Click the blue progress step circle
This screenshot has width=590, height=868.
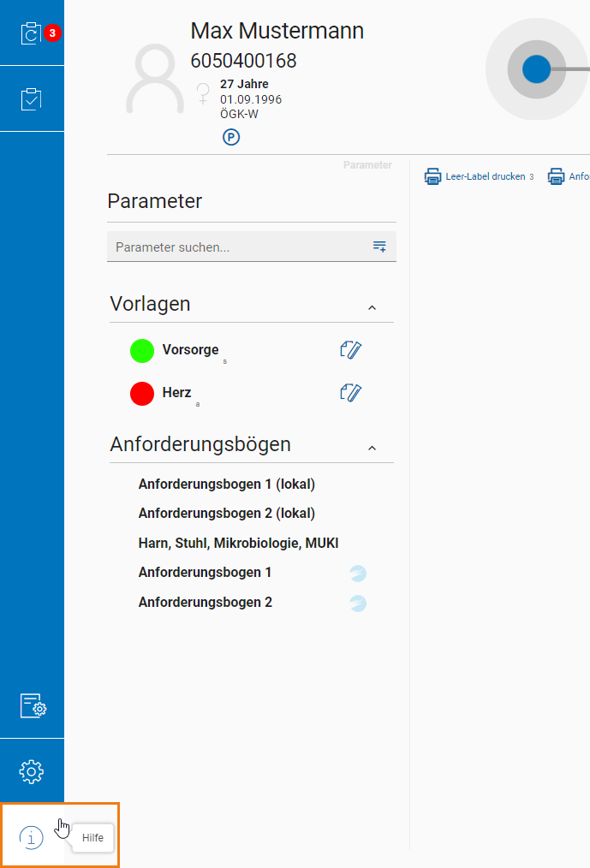click(536, 69)
